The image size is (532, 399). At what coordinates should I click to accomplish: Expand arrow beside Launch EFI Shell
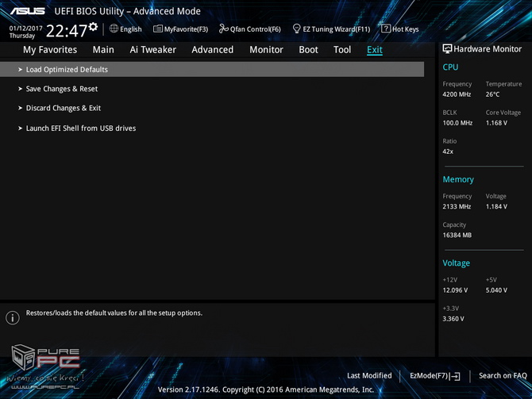[x=20, y=129]
